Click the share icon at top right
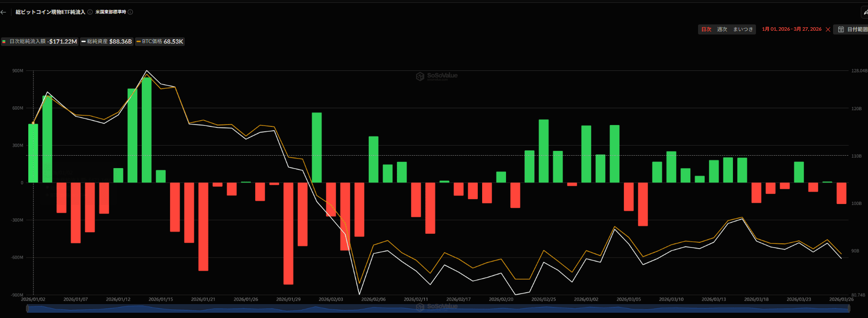 coord(865,12)
